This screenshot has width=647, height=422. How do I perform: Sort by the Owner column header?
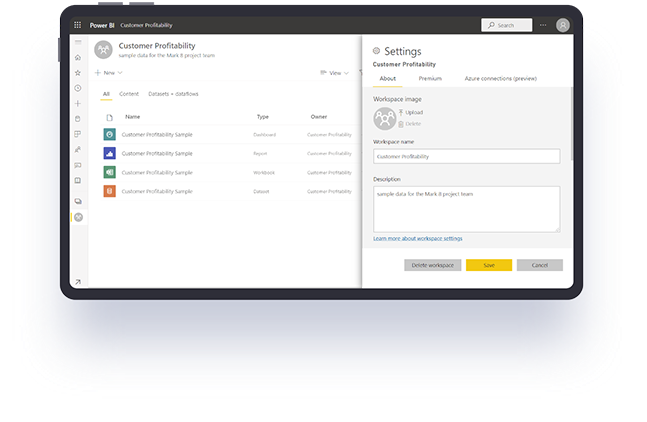pyautogui.click(x=319, y=117)
